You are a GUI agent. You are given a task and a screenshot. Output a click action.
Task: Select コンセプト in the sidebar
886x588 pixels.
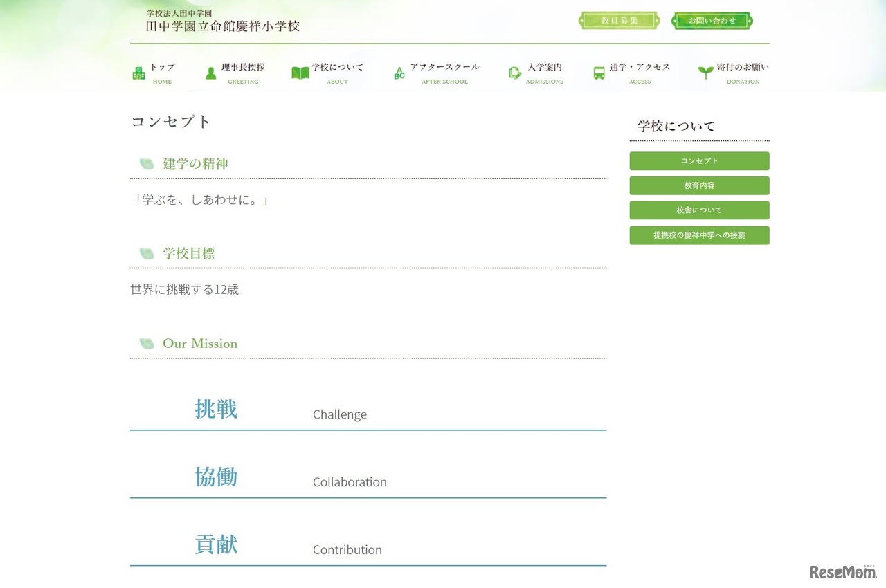point(699,160)
